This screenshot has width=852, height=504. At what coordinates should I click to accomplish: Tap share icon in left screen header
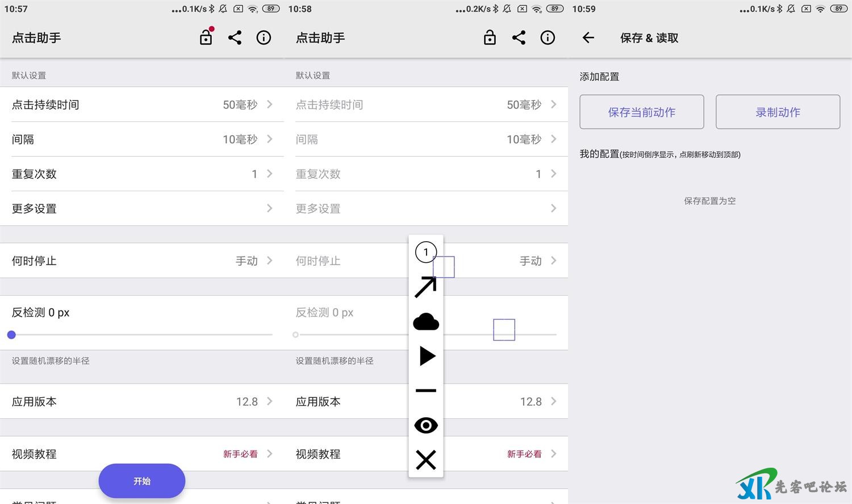click(x=235, y=37)
